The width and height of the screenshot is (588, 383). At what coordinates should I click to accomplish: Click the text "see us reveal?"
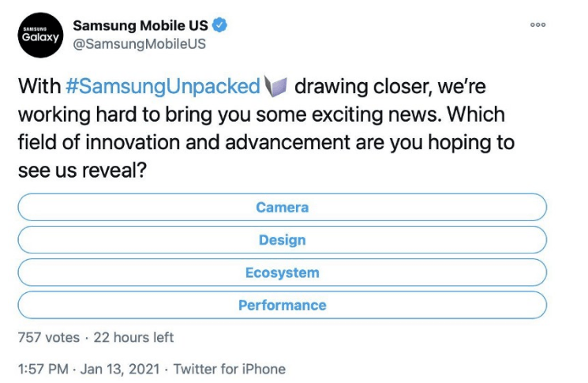pyautogui.click(x=83, y=172)
